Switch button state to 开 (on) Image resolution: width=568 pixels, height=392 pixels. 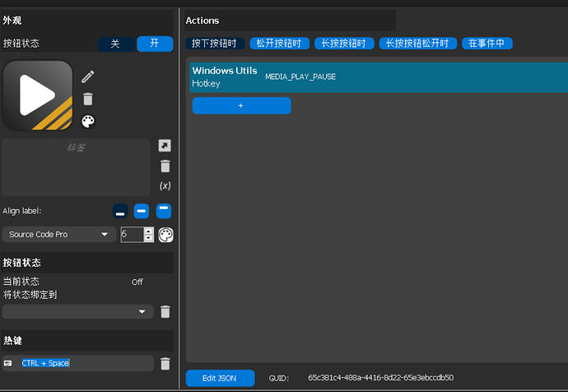[155, 44]
